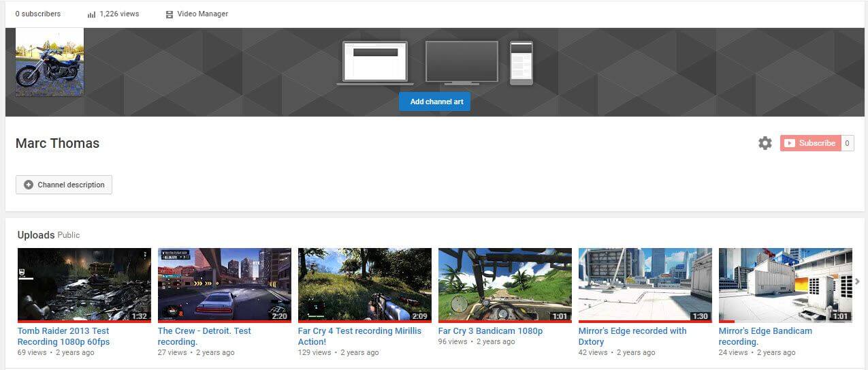Click the motorcycle channel profile picture
The width and height of the screenshot is (868, 370).
[50, 62]
